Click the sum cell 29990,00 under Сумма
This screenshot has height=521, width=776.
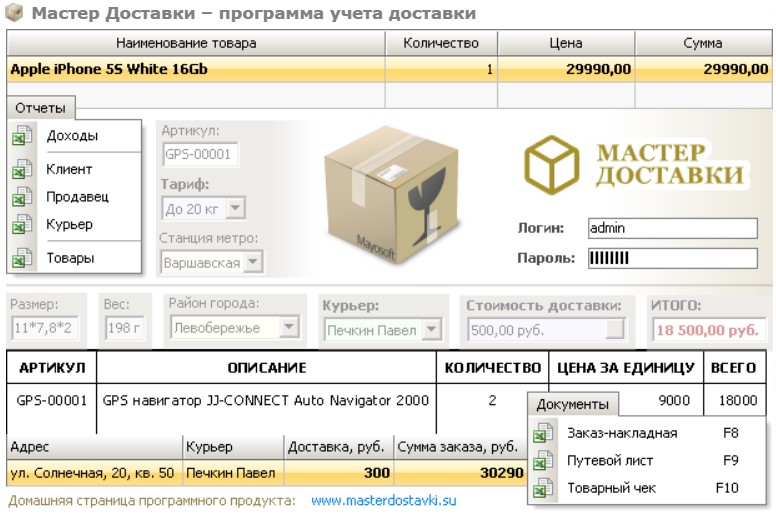click(703, 69)
